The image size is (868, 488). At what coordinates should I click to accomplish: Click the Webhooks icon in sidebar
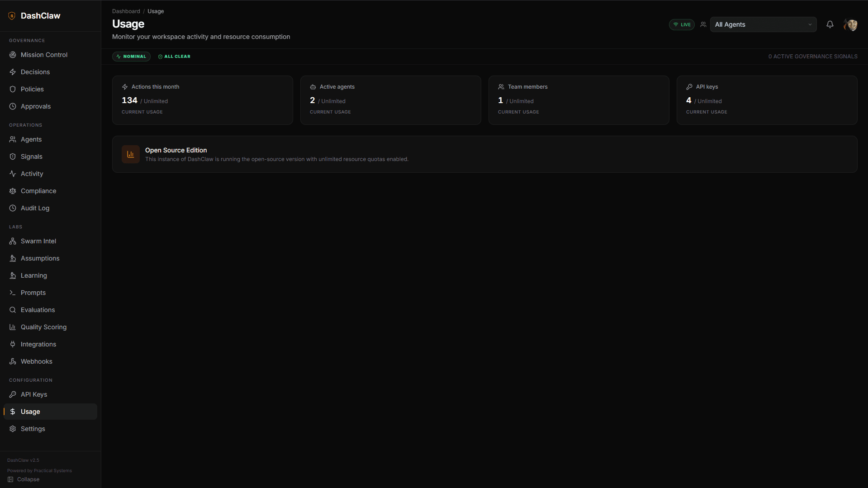(13, 361)
